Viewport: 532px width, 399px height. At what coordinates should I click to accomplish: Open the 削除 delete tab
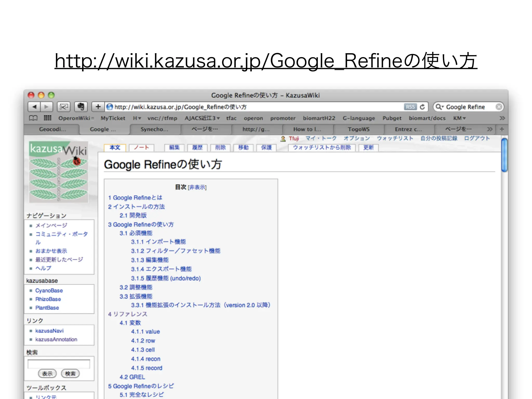pos(220,148)
